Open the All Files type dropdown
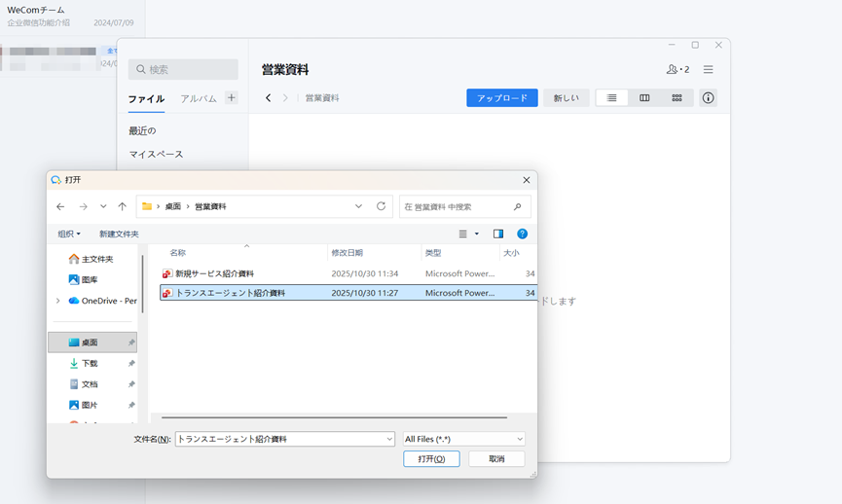 463,440
